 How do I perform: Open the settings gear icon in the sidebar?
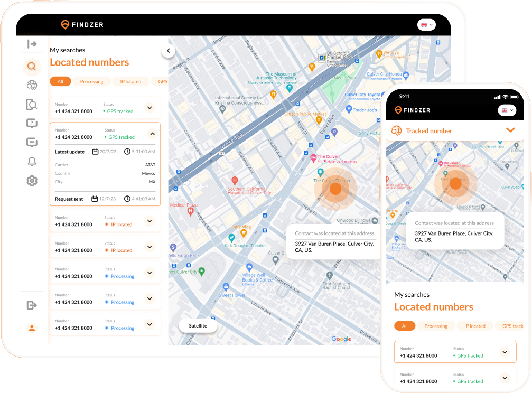32,181
